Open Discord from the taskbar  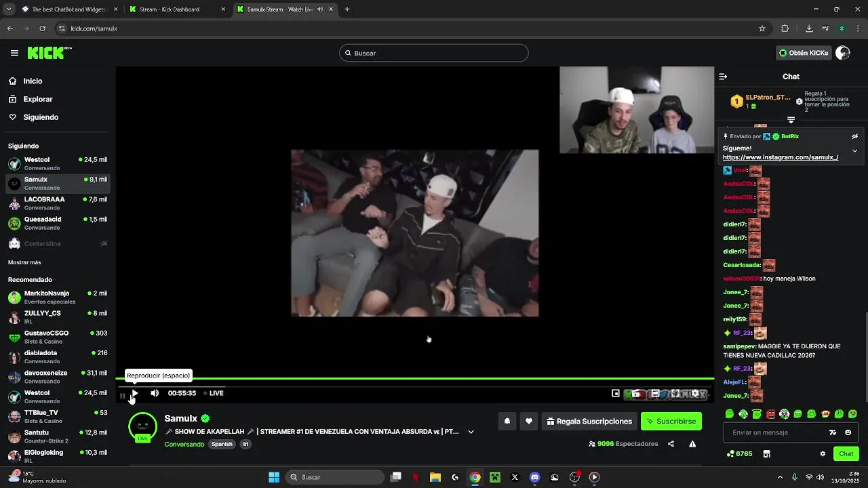click(x=535, y=477)
